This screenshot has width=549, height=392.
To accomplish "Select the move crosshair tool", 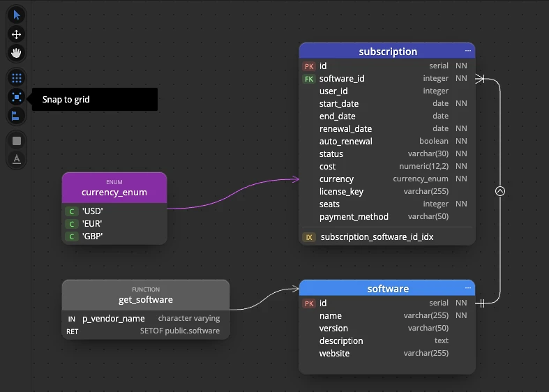I will coord(17,34).
